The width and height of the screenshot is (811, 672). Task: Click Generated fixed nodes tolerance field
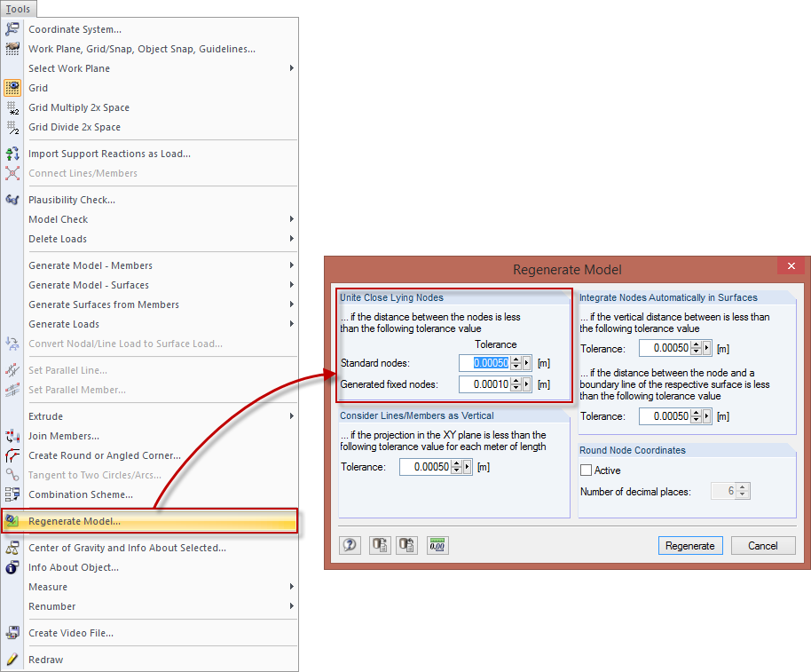[x=484, y=384]
